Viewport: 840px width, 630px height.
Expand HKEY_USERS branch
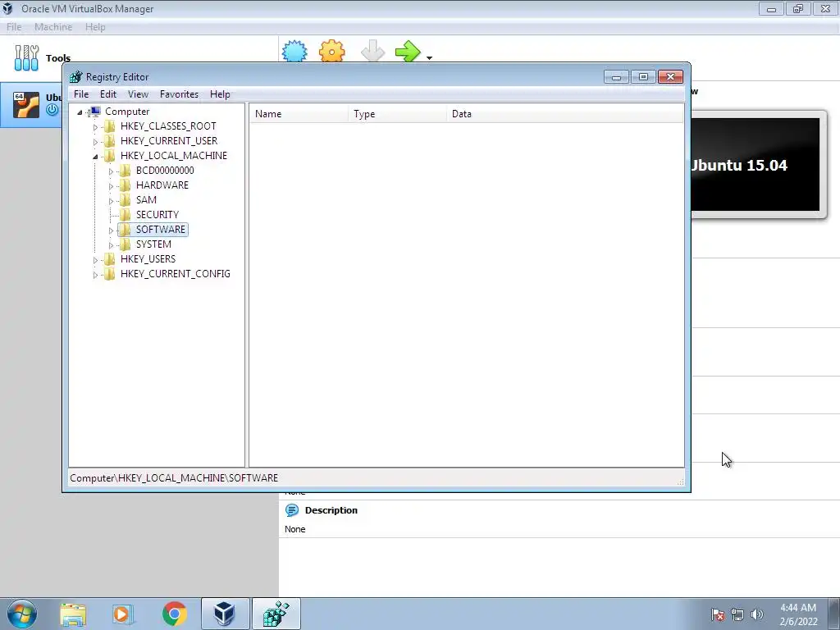pyautogui.click(x=95, y=260)
